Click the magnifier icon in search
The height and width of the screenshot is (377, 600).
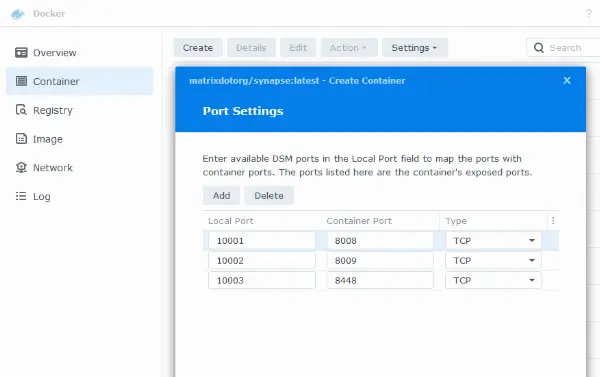pyautogui.click(x=539, y=48)
